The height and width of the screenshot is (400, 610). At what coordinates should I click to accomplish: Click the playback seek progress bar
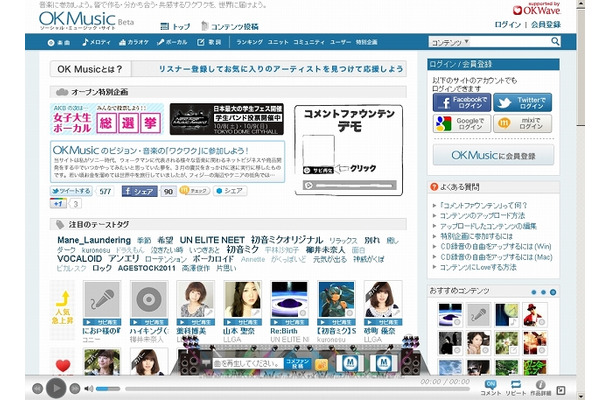(298, 389)
